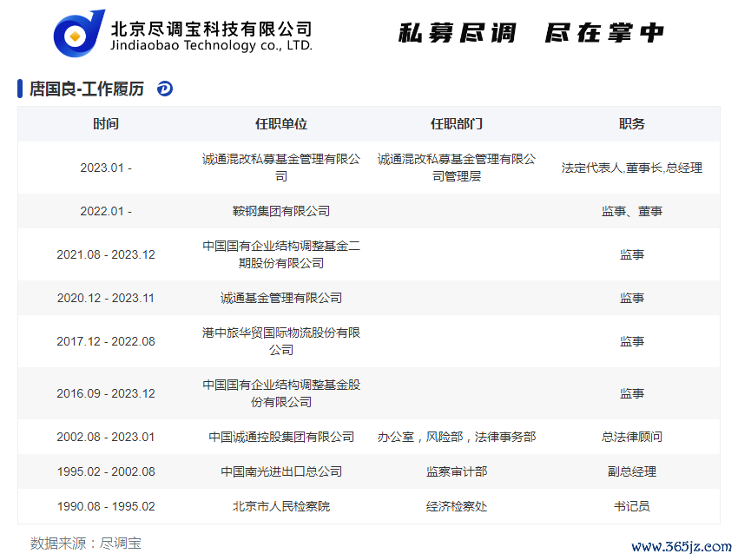
Task: Click the Jindiaobao company logo icon
Action: 79,34
